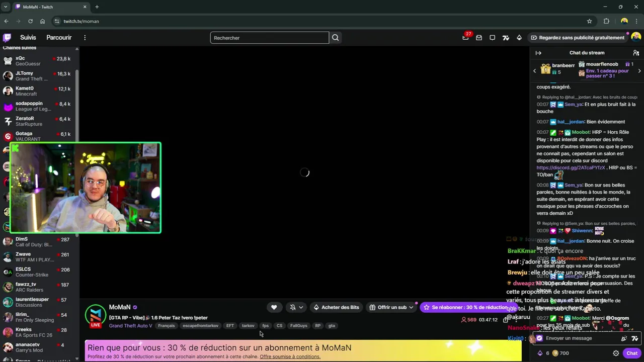This screenshot has height=362, width=644.
Task: Open the user profile avatar menu
Action: [636, 37]
